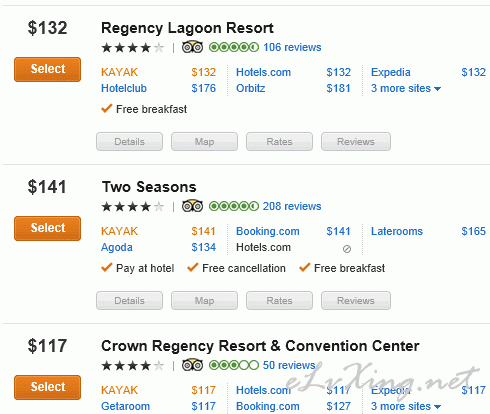This screenshot has height=414, width=490.
Task: Open Agoda $134 price for Two Seasons
Action: pyautogui.click(x=204, y=247)
